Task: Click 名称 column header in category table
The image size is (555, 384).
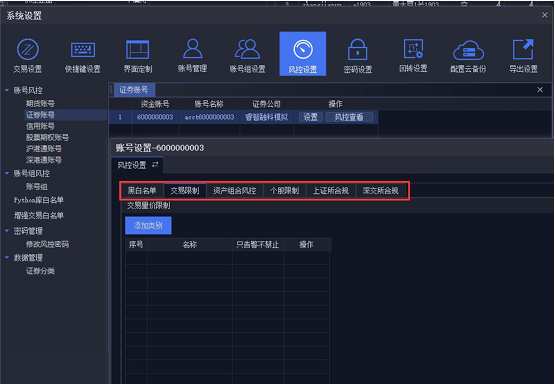Action: pyautogui.click(x=190, y=245)
